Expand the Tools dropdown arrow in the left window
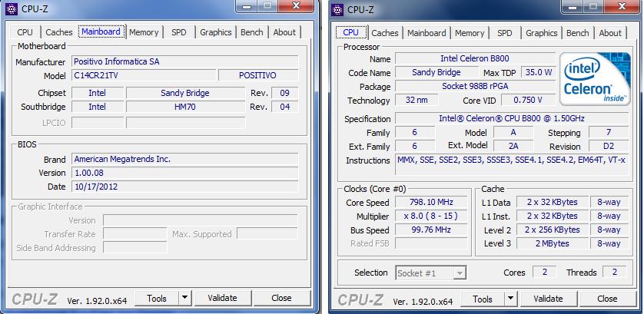The image size is (644, 314). 185,299
